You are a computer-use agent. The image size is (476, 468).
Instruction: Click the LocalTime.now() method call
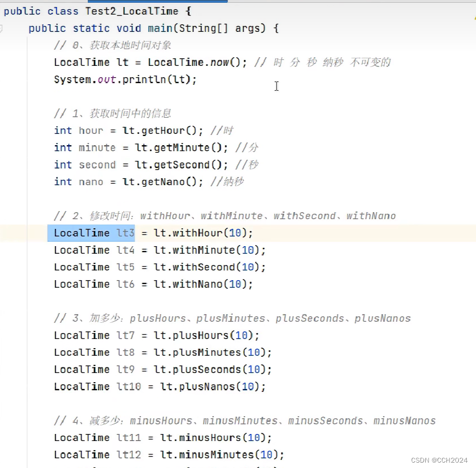click(x=193, y=62)
